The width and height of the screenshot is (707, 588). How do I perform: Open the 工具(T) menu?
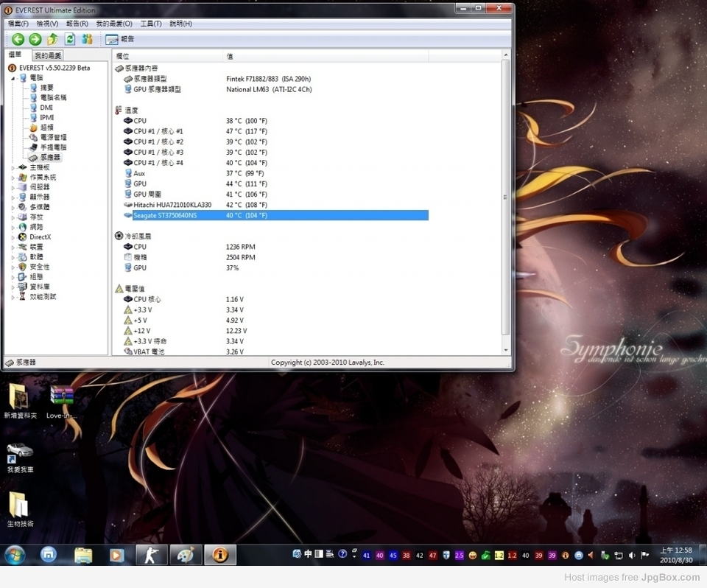point(150,24)
